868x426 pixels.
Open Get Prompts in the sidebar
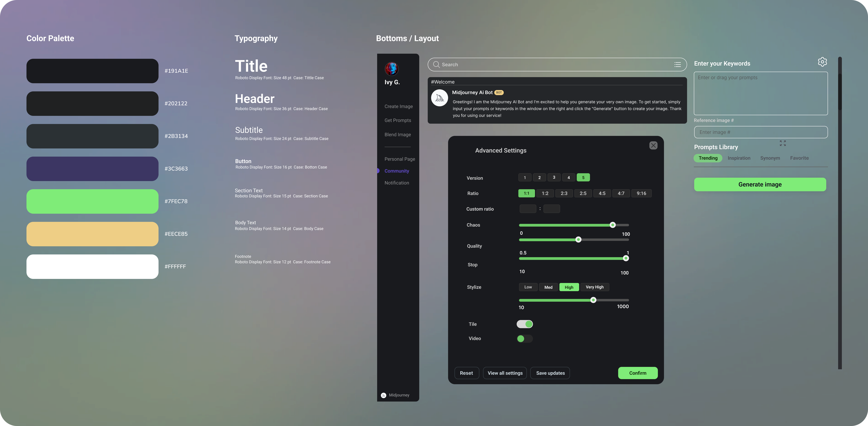pyautogui.click(x=398, y=120)
